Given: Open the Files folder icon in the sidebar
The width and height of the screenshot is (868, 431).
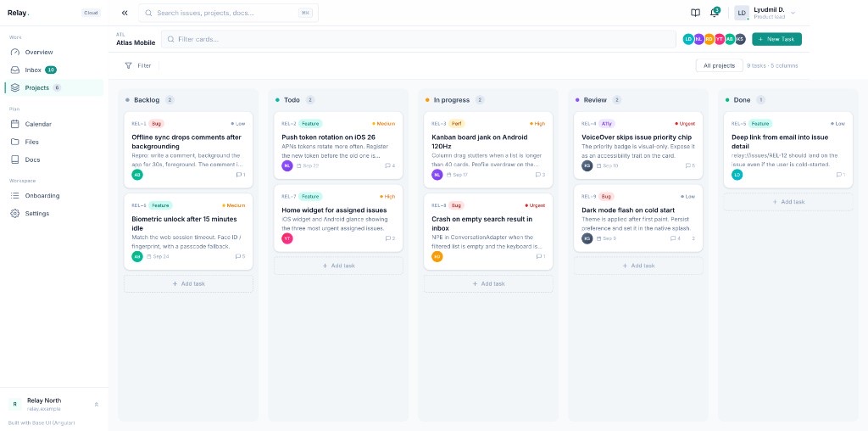Looking at the screenshot, I should [15, 142].
